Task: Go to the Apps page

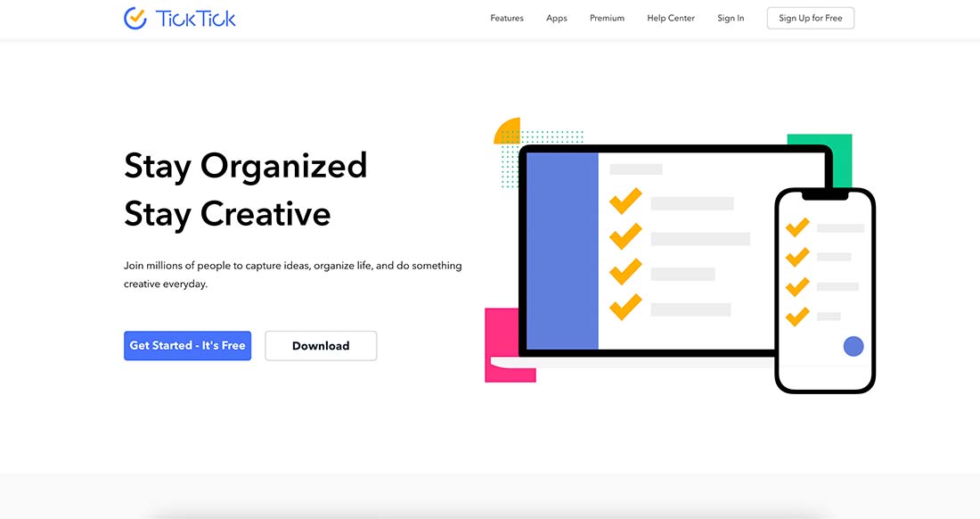Action: click(x=557, y=18)
